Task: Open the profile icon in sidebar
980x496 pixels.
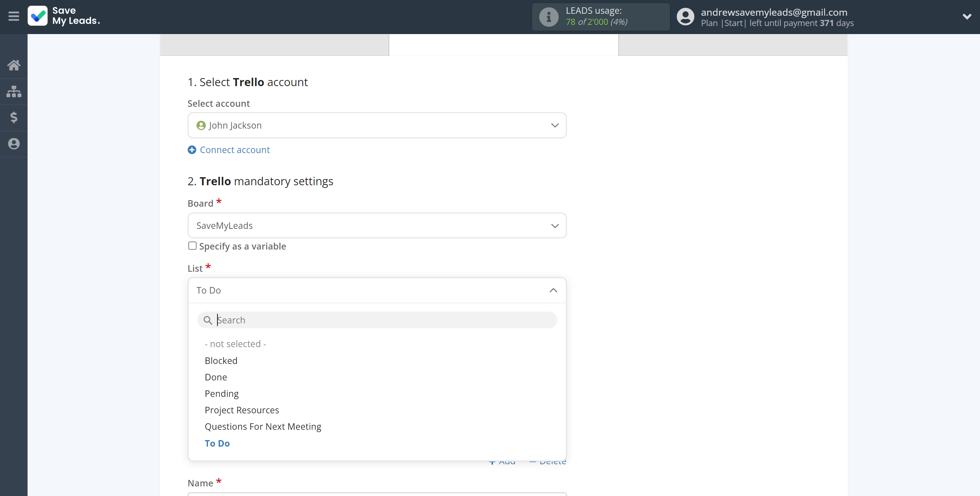Action: 14,144
